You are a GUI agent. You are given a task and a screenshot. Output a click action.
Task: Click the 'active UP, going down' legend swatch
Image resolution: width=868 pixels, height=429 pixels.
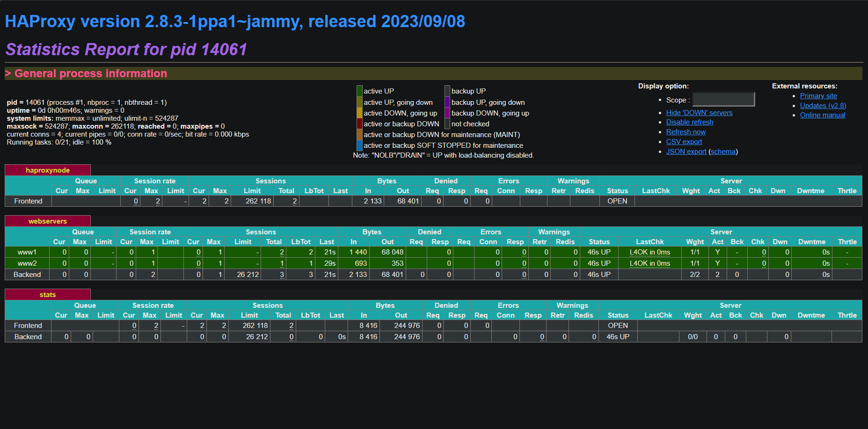click(x=359, y=102)
